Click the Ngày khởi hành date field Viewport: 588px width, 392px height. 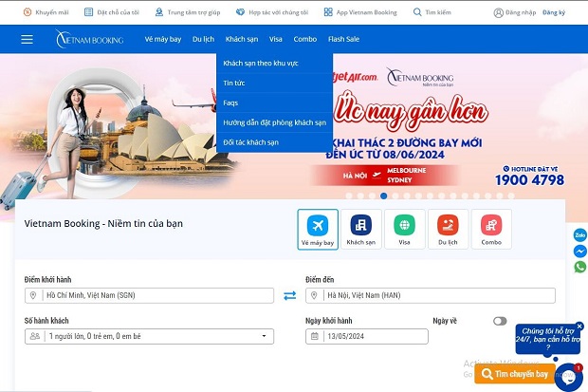367,336
